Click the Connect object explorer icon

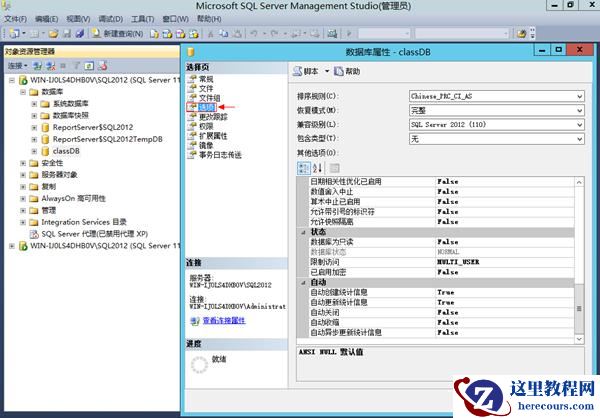[x=37, y=66]
